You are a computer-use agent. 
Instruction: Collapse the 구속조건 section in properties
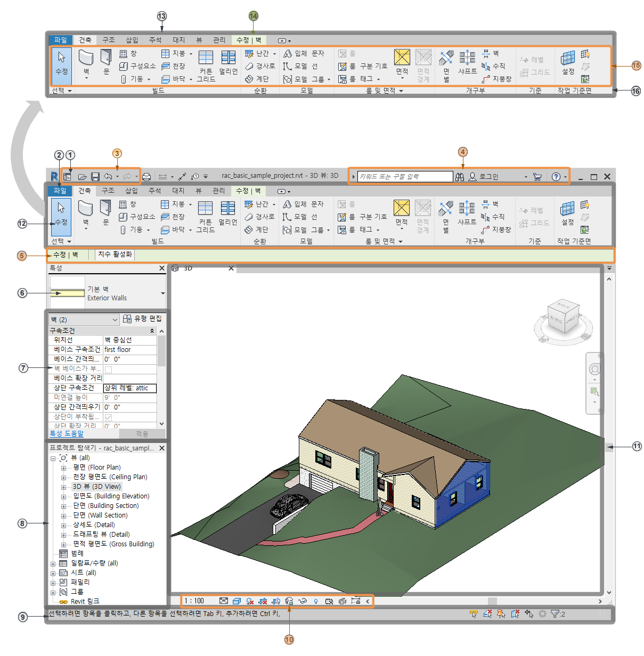point(152,331)
